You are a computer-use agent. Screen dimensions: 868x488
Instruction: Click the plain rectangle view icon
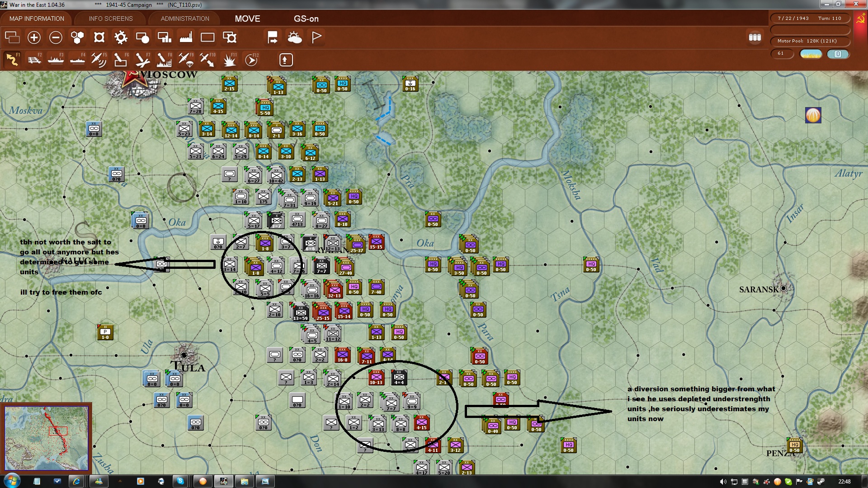[208, 38]
